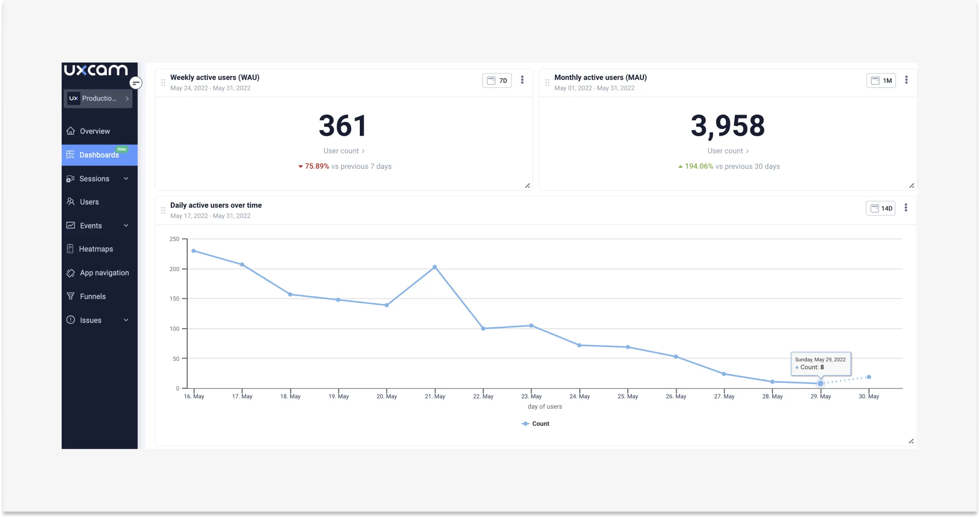Open the Users sidebar item
The image size is (980, 518).
[89, 202]
